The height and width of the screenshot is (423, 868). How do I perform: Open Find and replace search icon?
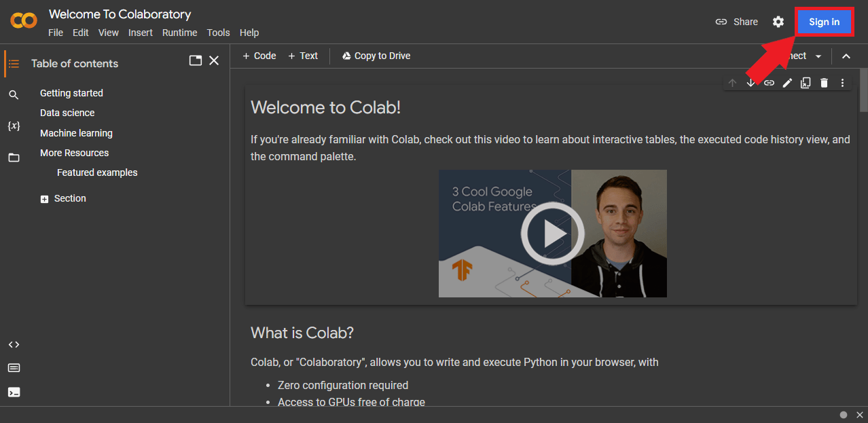[x=14, y=94]
